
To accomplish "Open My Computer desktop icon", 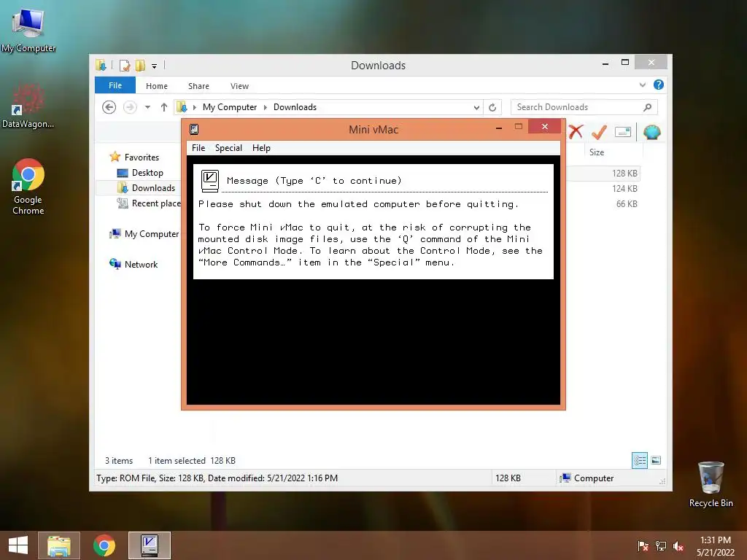I will [x=28, y=29].
